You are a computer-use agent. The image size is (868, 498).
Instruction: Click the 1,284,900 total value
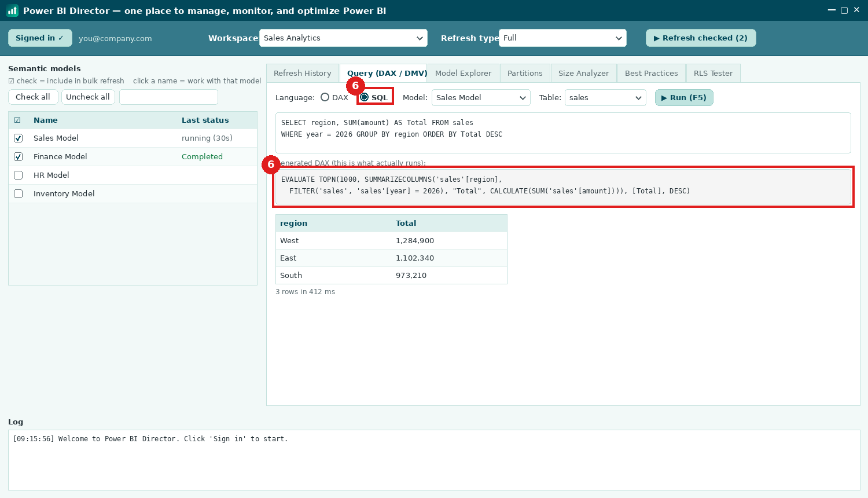click(415, 240)
